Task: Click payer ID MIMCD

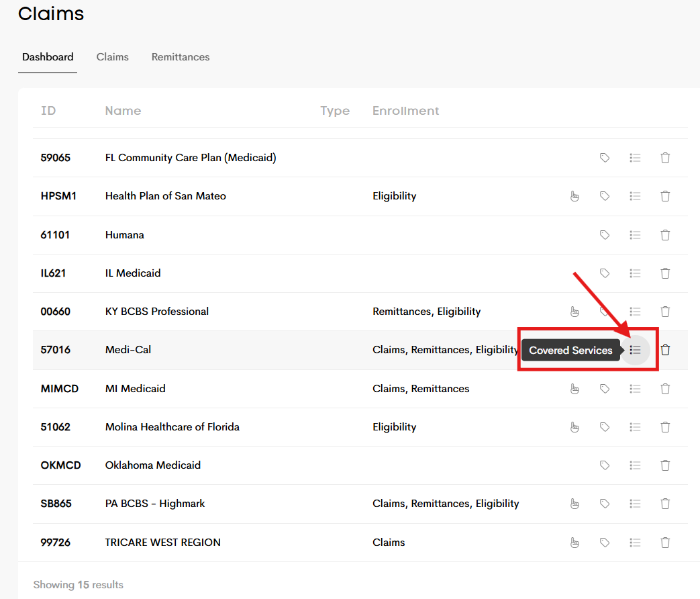Action: [x=59, y=389]
